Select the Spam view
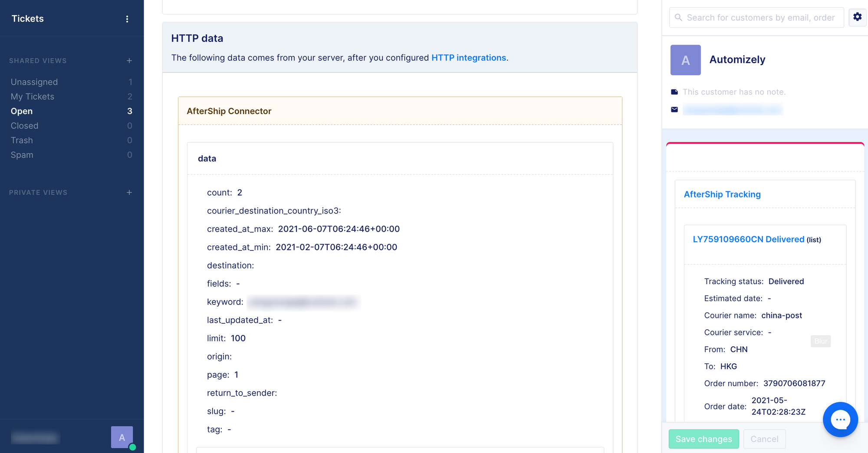 (72, 155)
